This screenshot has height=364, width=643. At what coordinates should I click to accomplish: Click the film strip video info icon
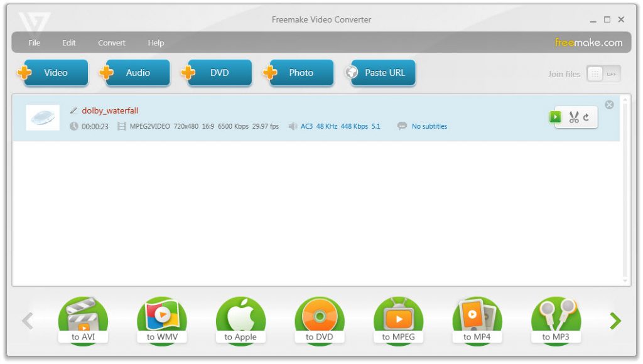click(x=121, y=126)
